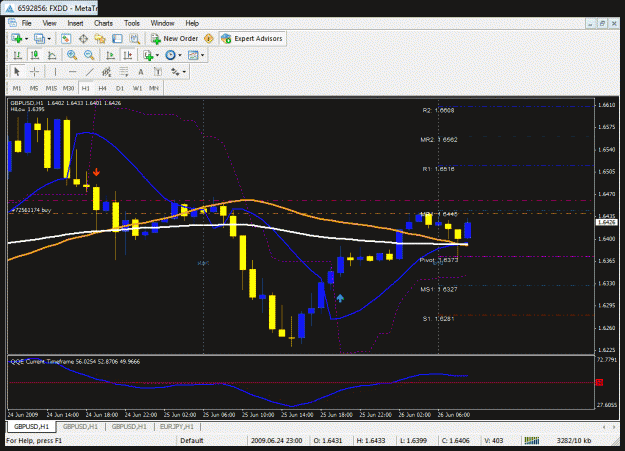Show the Market Watch window
This screenshot has width=625, height=451.
tap(66, 39)
